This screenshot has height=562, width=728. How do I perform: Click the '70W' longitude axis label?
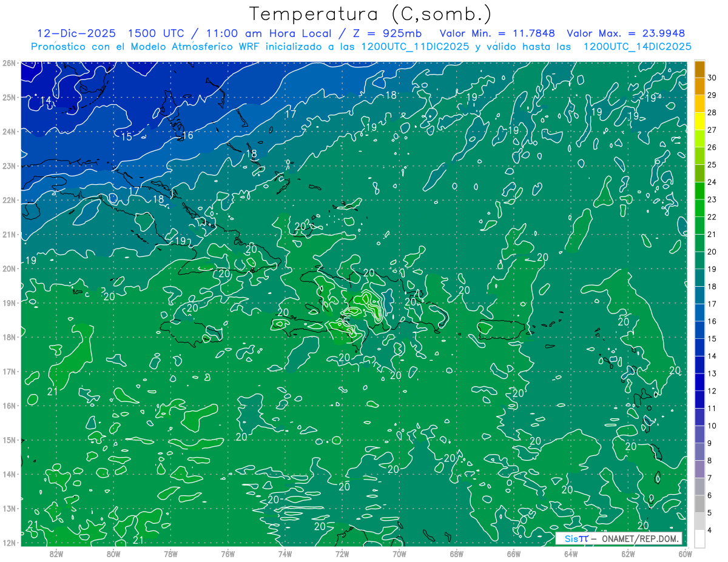tap(399, 554)
